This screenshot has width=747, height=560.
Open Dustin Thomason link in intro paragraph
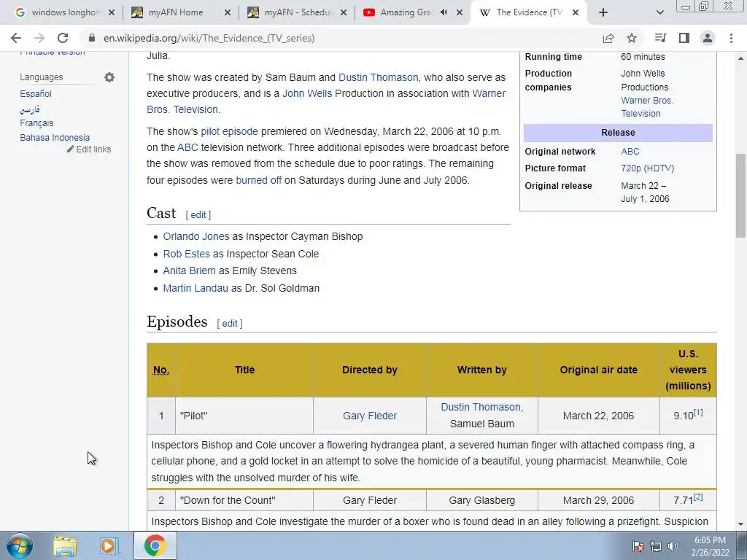pyautogui.click(x=379, y=77)
